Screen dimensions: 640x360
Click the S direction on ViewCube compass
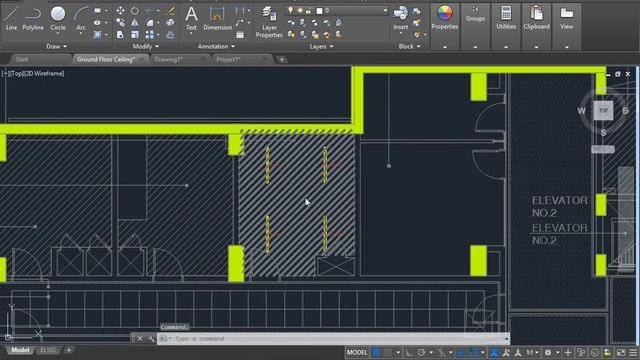click(603, 133)
